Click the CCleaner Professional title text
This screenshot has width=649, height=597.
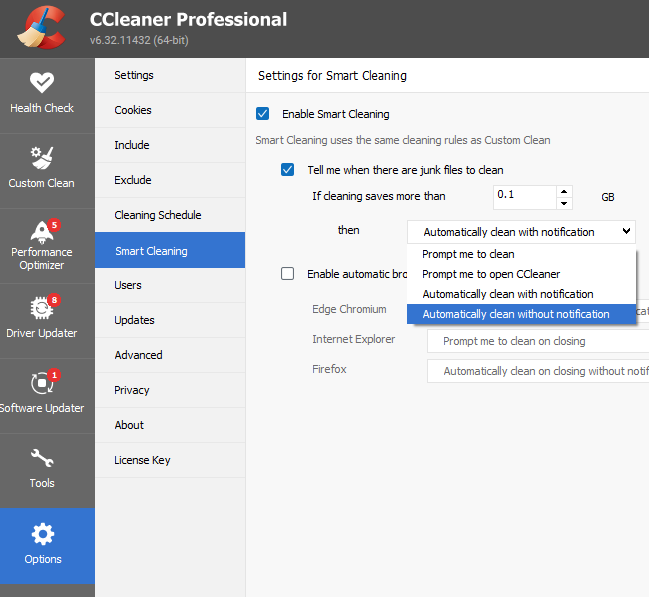[x=188, y=19]
